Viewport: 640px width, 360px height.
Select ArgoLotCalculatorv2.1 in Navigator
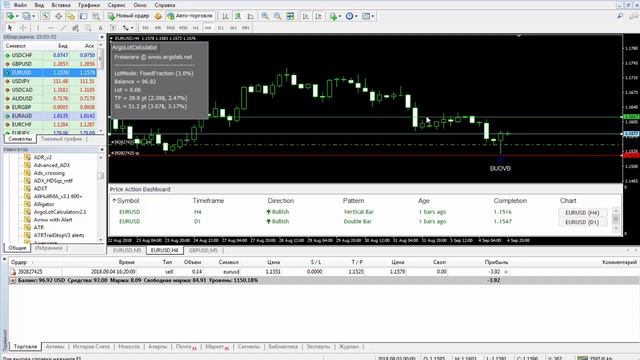click(x=60, y=212)
